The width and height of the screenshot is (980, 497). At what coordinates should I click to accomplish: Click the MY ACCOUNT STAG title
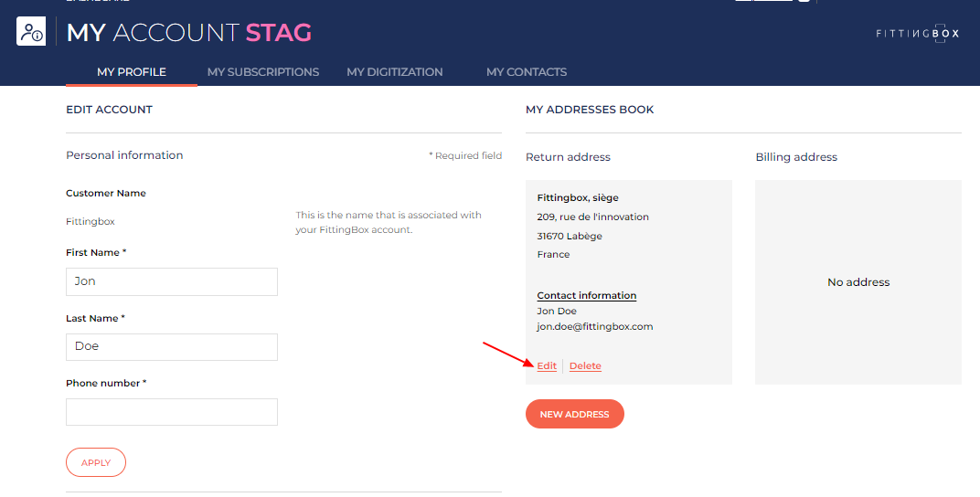click(189, 33)
